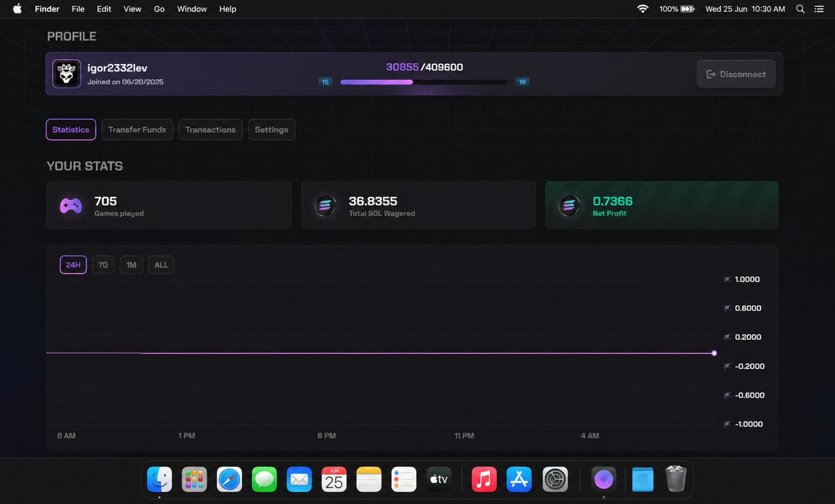Open Calendar from the dock

(x=334, y=479)
